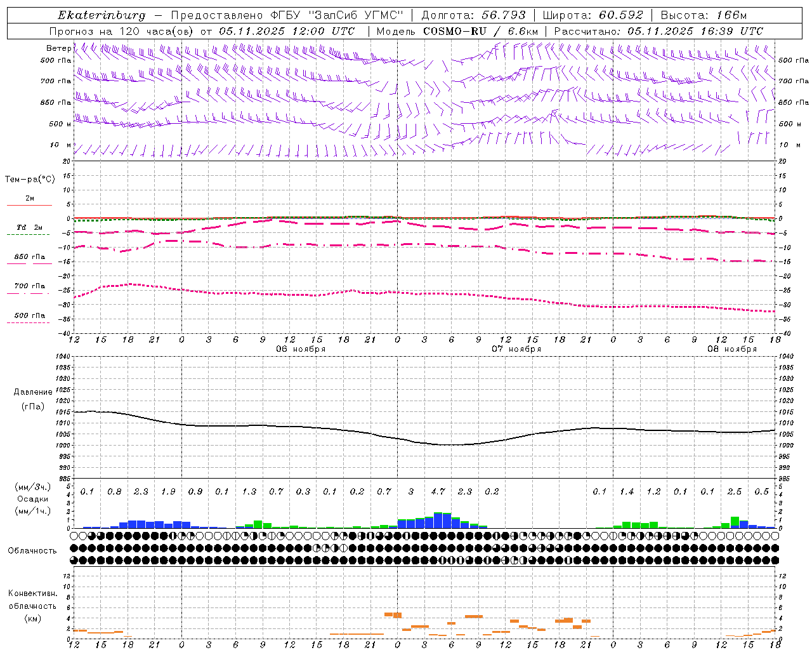812x650 pixels.
Task: Select the "Предоставлено ФГБУ ЗапСиб УГМС" provider text
Action: click(287, 15)
